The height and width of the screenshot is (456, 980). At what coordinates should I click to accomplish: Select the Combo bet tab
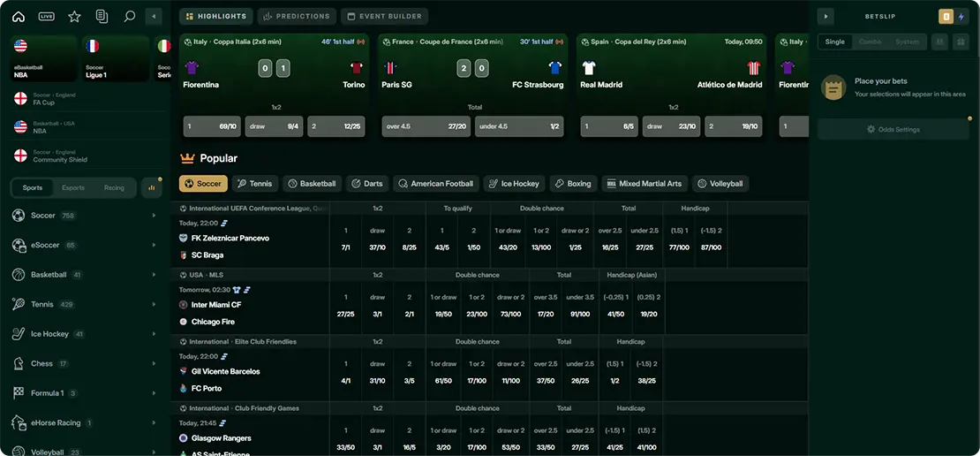tap(870, 42)
